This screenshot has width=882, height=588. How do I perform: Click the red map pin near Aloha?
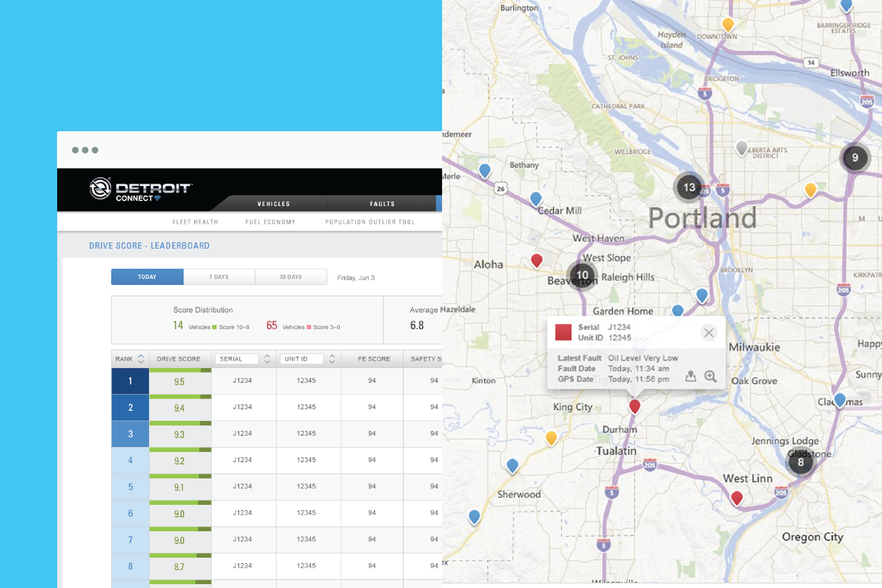tap(537, 260)
